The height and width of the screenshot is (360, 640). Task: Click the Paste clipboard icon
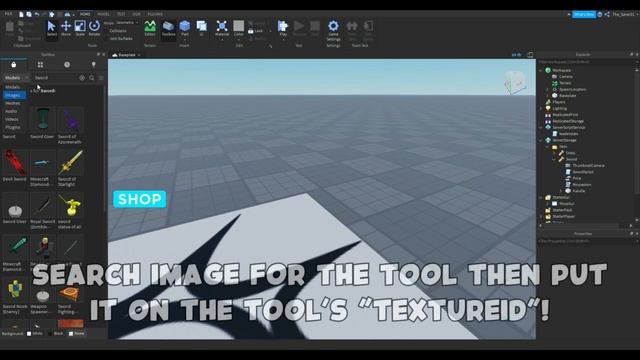[x=9, y=29]
